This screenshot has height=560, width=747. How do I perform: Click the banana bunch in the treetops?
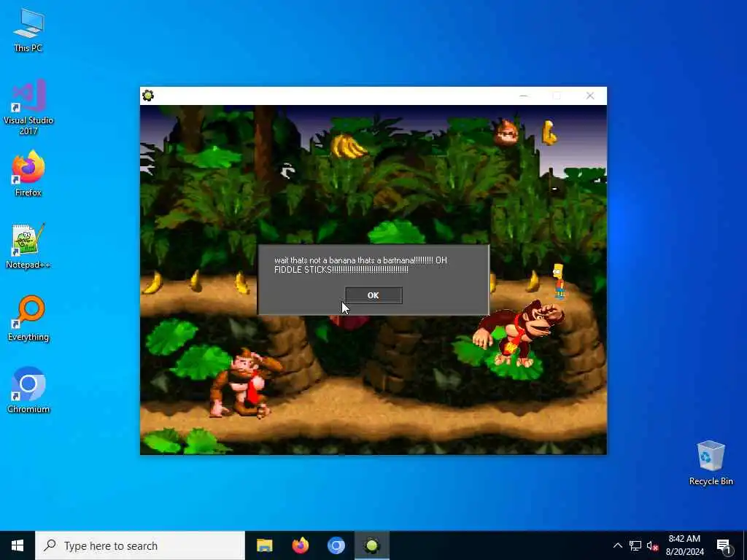[x=348, y=145]
